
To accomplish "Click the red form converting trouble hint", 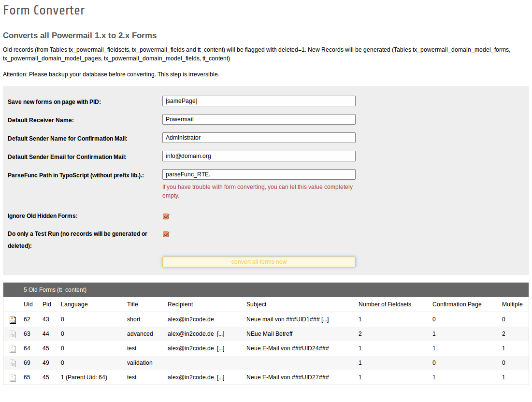I will coord(258,191).
